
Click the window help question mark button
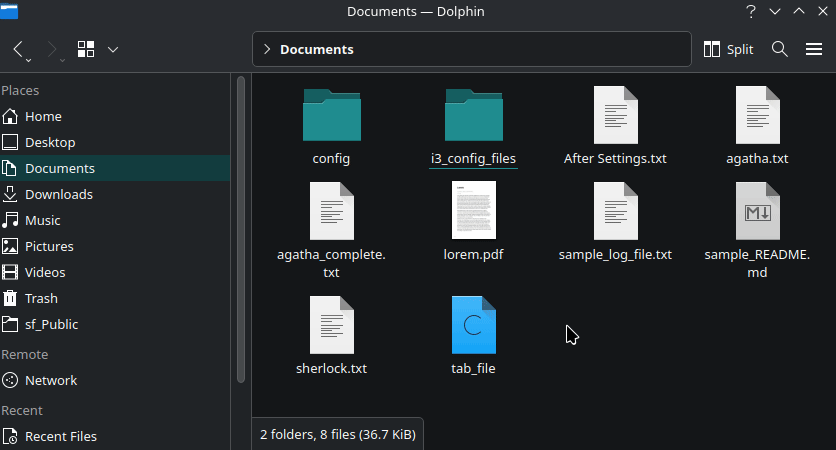click(750, 12)
